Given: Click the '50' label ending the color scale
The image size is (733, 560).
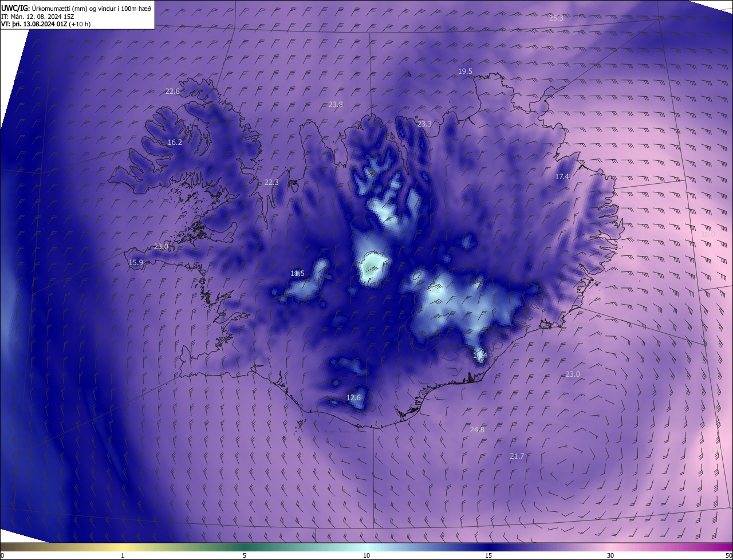Looking at the screenshot, I should coord(728,555).
